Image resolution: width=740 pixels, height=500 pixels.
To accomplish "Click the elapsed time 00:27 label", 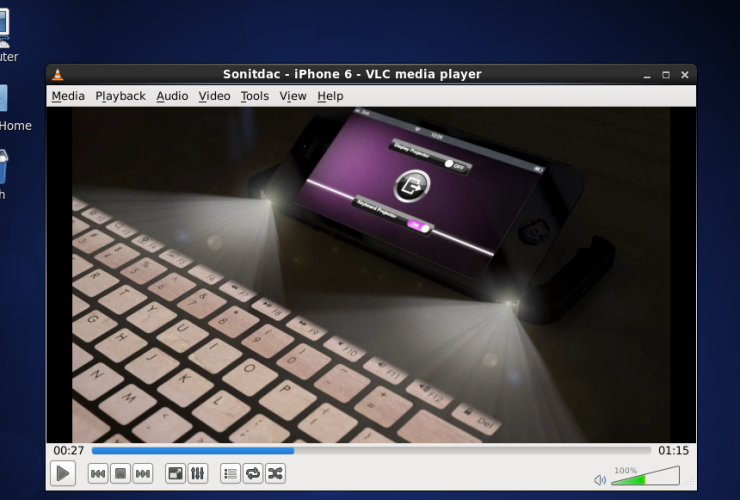I will (69, 451).
